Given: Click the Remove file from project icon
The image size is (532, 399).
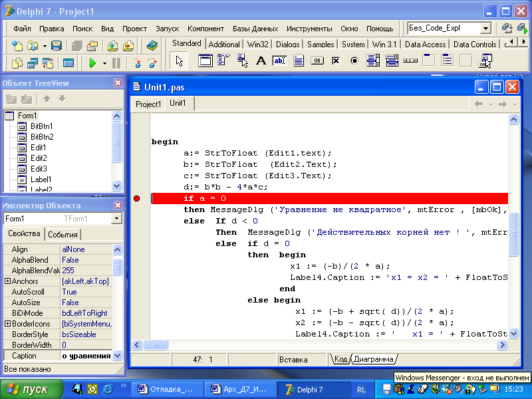Looking at the screenshot, I should (x=128, y=45).
